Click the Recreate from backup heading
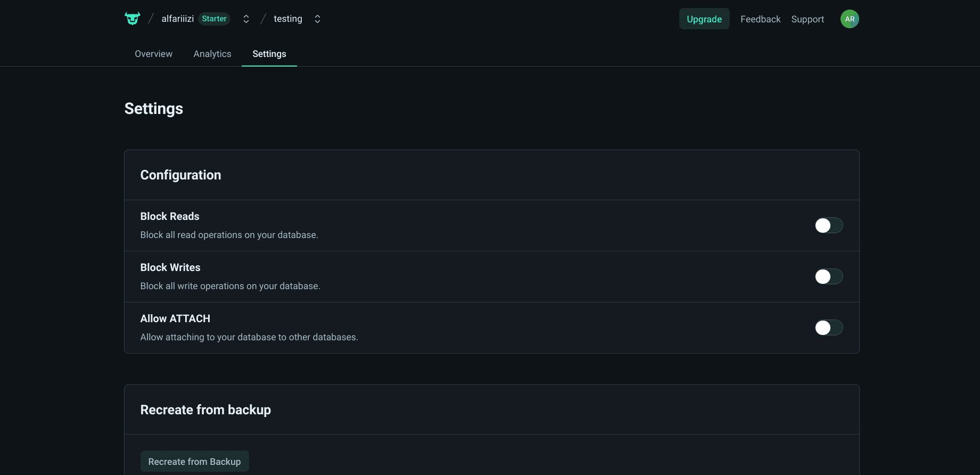This screenshot has height=475, width=980. point(205,410)
